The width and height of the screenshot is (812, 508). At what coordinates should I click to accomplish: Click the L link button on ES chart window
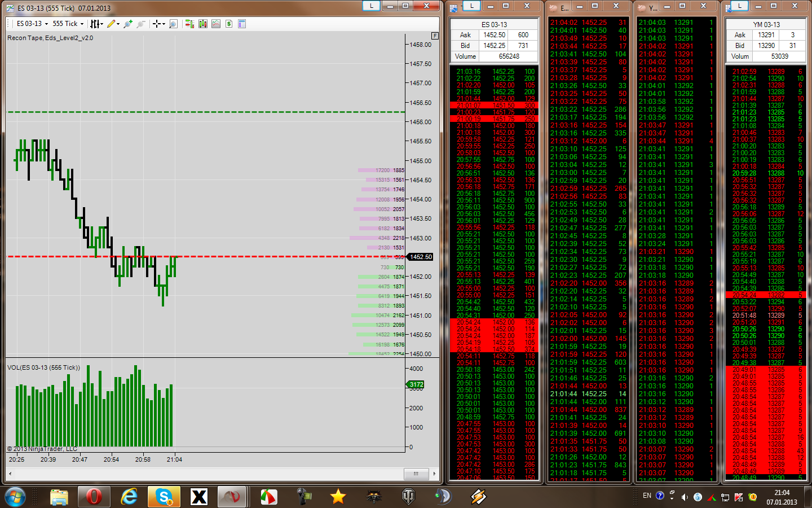pyautogui.click(x=370, y=6)
